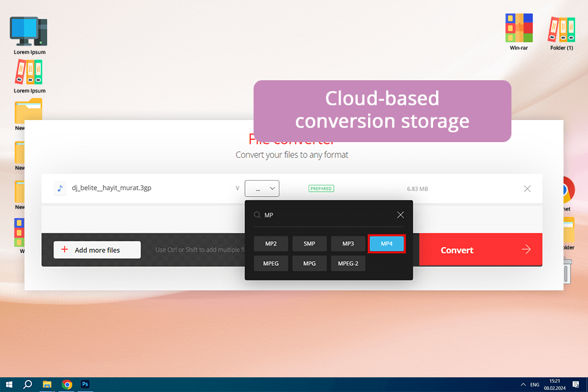Click the magnifier icon in format search
Screen dimensions: 588x392
click(257, 215)
